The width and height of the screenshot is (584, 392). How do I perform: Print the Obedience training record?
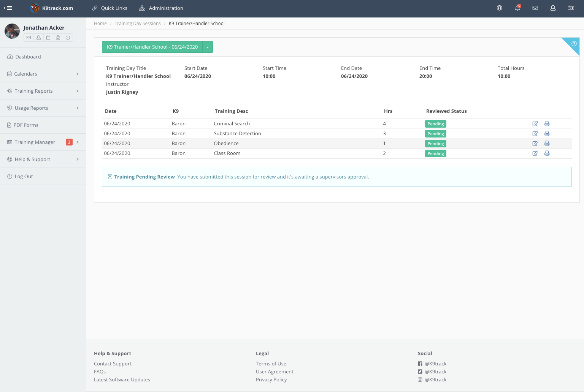(x=547, y=144)
